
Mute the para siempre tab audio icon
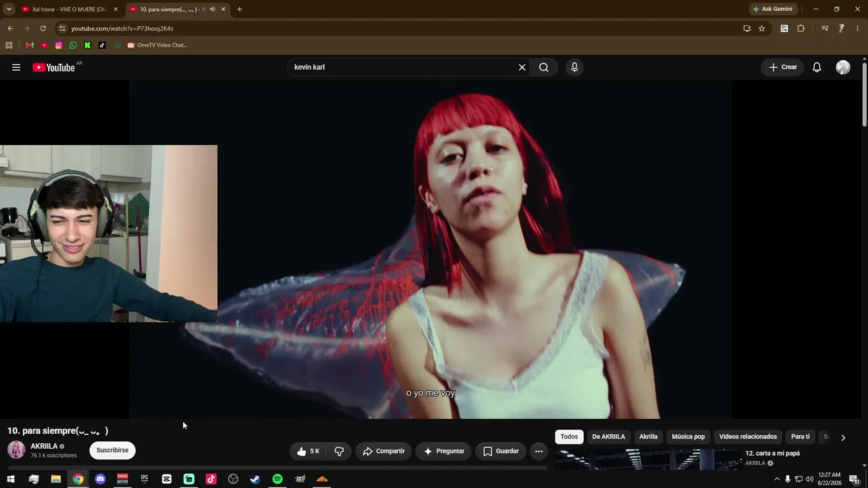point(212,9)
